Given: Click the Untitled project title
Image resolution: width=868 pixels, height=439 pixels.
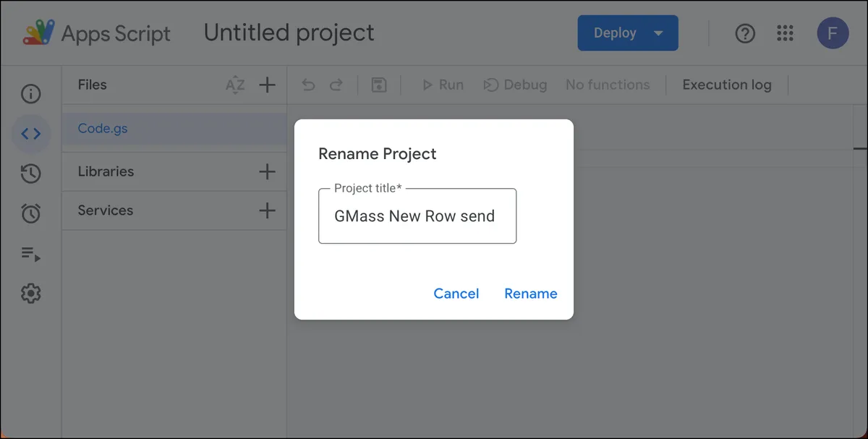Looking at the screenshot, I should (289, 33).
